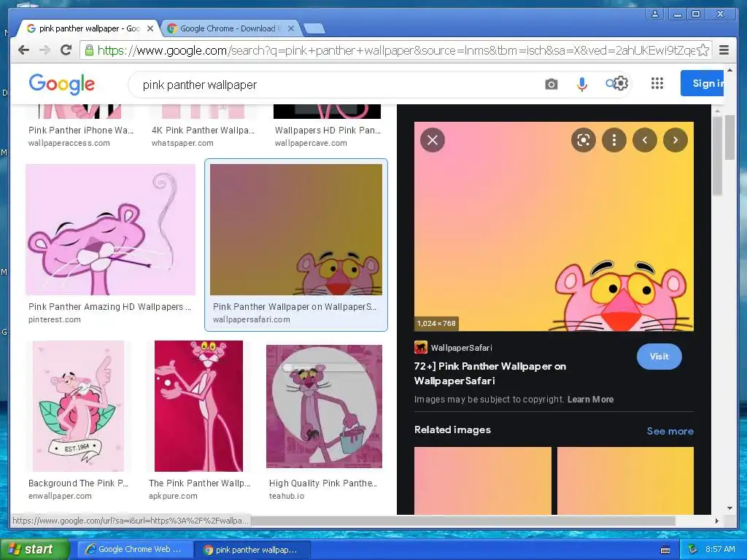Open the Google logo home link
The image size is (747, 560).
click(x=61, y=85)
